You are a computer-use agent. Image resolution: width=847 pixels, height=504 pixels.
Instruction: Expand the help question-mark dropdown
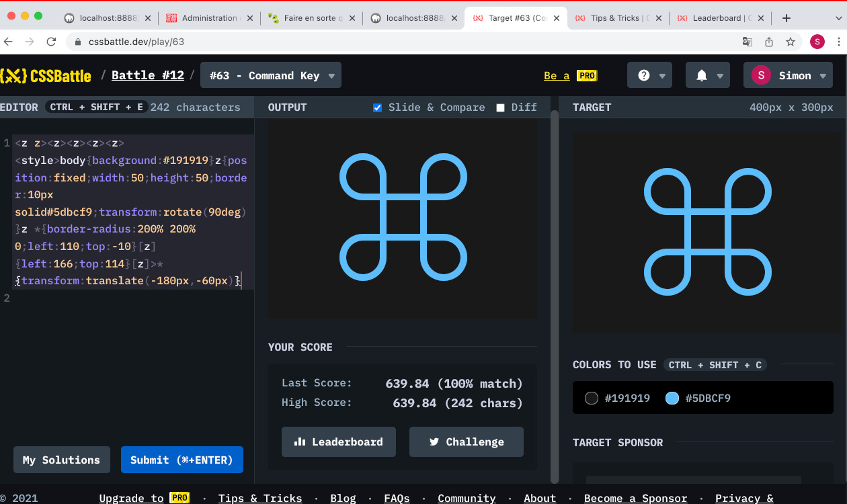click(x=650, y=75)
